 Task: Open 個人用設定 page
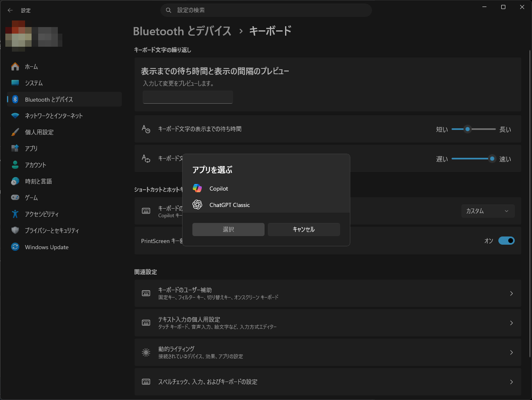(x=64, y=132)
